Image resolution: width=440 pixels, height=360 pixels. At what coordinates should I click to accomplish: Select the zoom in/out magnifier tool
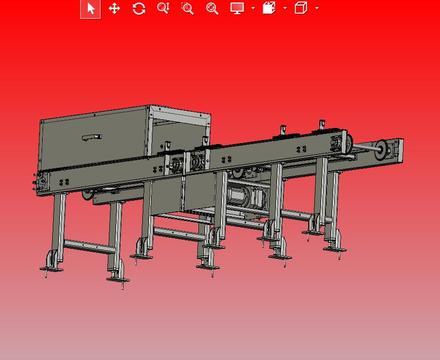[x=163, y=8]
